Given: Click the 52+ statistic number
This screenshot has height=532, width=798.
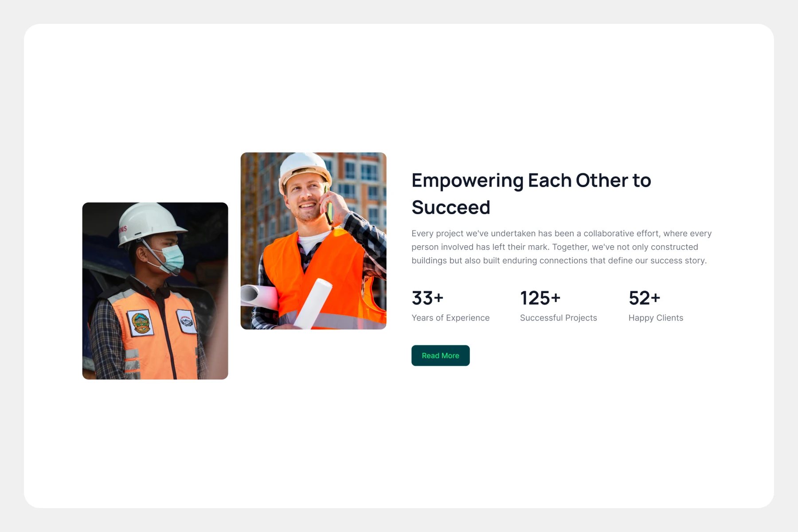Looking at the screenshot, I should click(644, 298).
